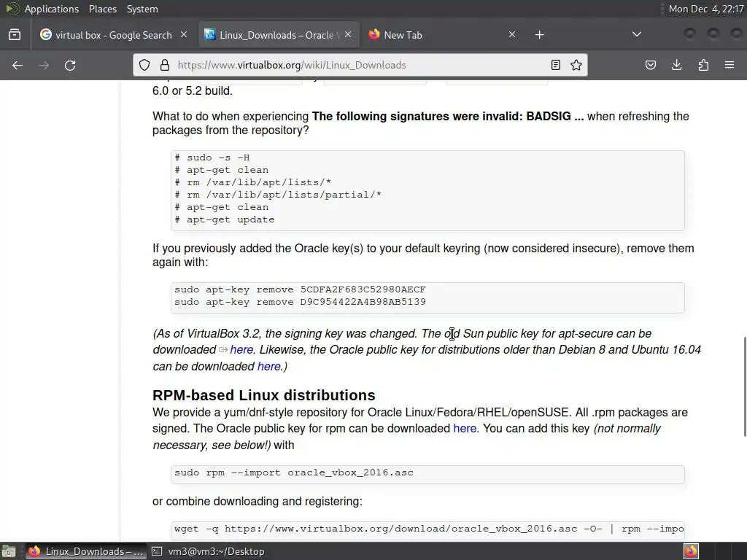Click the 'apt-get update' command line
Screen dimensions: 747x560
pos(225,219)
